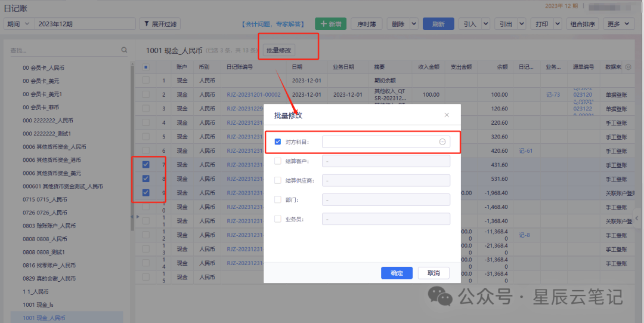The image size is (644, 323).
Task: Expand the 更多 dropdown menu
Action: 620,24
